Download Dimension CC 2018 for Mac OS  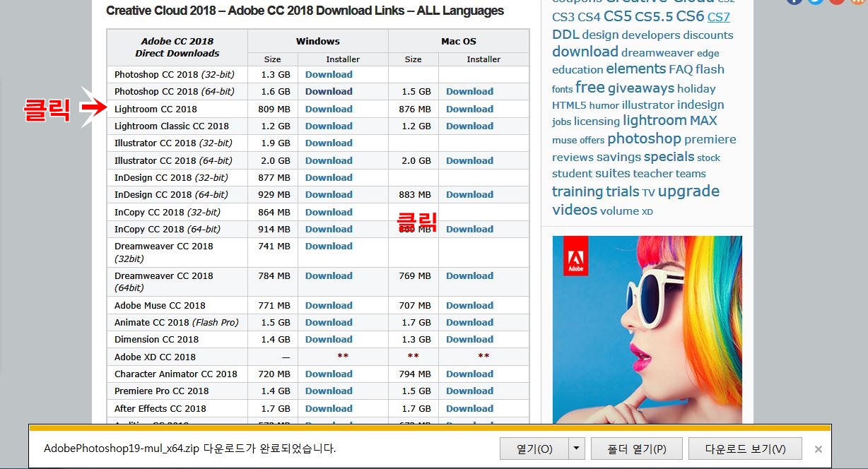[x=469, y=339]
